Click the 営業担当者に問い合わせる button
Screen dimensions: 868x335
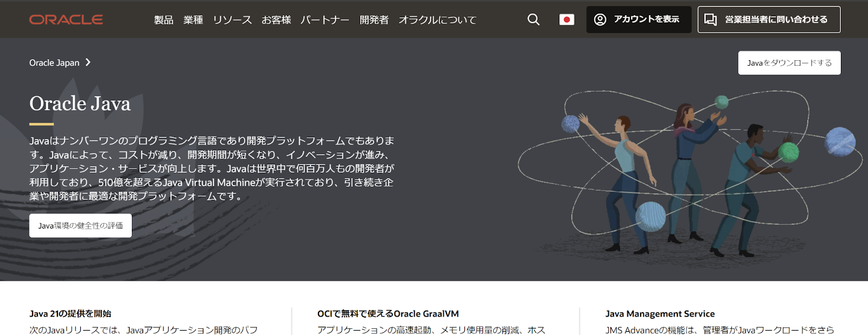click(769, 20)
